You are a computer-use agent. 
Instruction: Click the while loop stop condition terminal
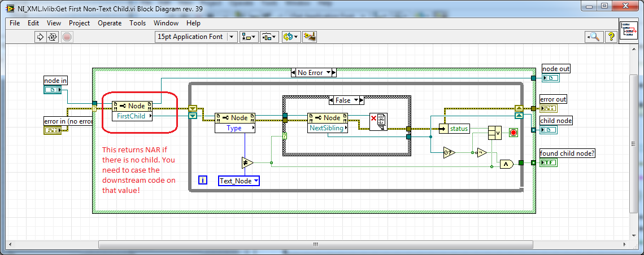coord(514,133)
